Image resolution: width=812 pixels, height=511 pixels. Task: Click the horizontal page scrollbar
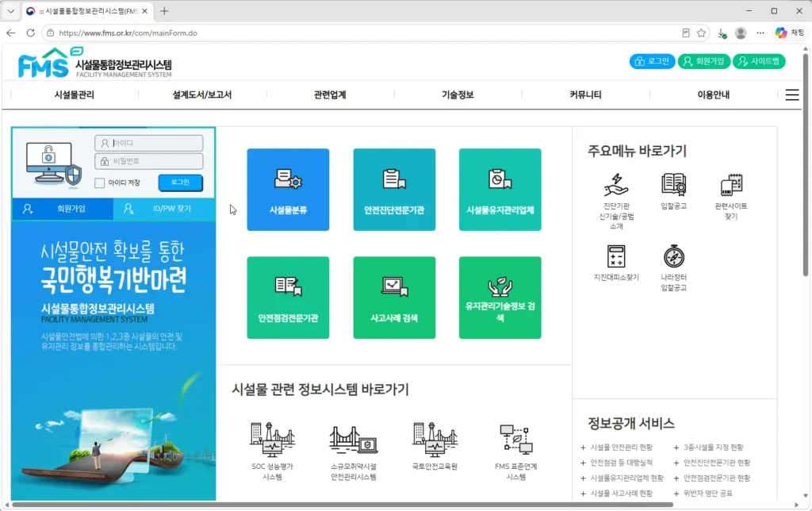[343, 505]
